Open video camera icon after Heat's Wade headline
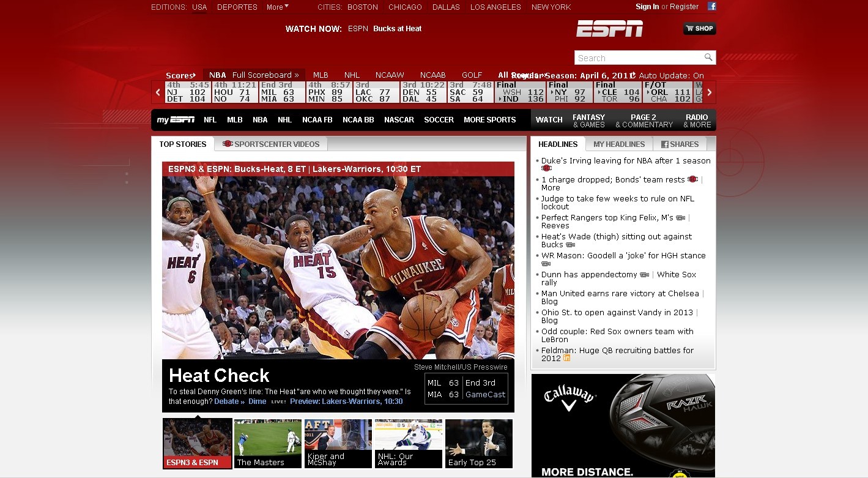 [570, 245]
